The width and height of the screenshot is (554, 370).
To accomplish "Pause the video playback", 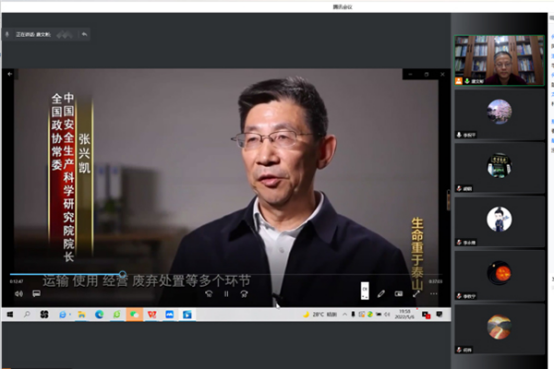I will [226, 294].
